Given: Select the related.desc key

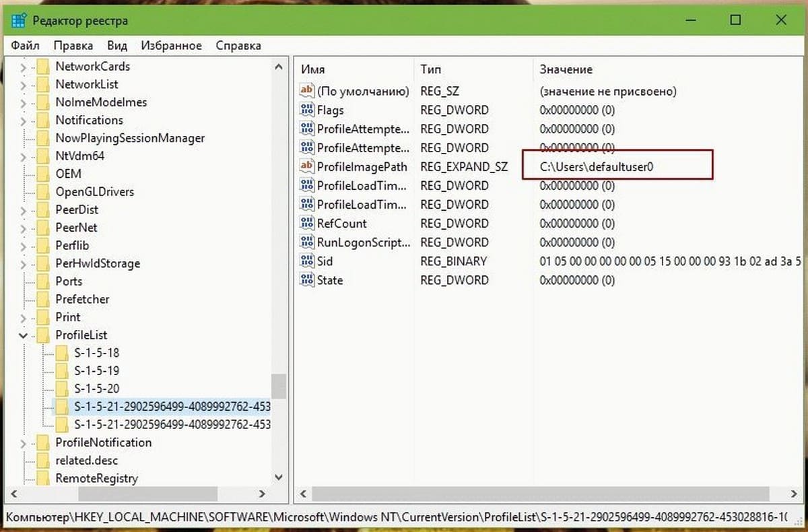Looking at the screenshot, I should tap(88, 461).
